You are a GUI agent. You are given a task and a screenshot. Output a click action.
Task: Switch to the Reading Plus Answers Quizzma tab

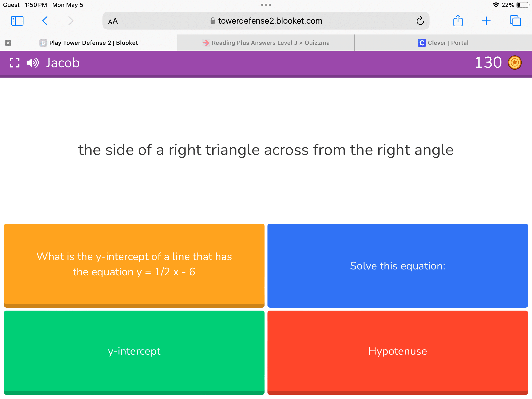(x=266, y=43)
